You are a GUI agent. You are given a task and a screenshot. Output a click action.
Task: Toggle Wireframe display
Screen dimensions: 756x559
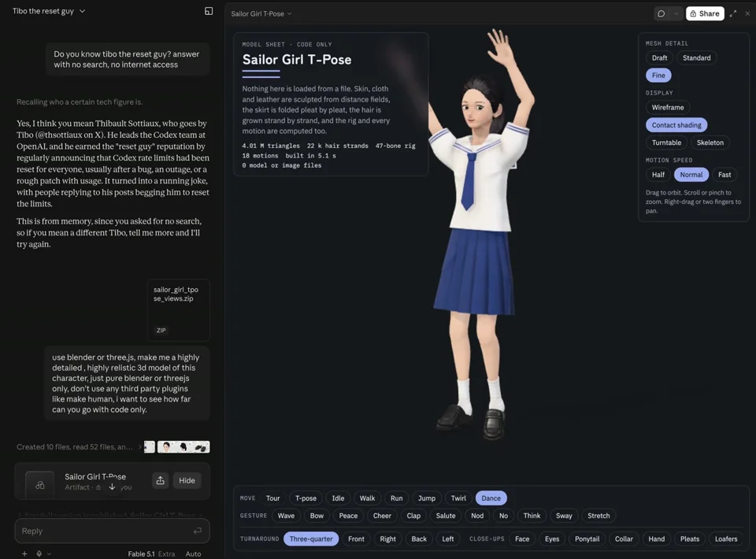click(x=667, y=107)
